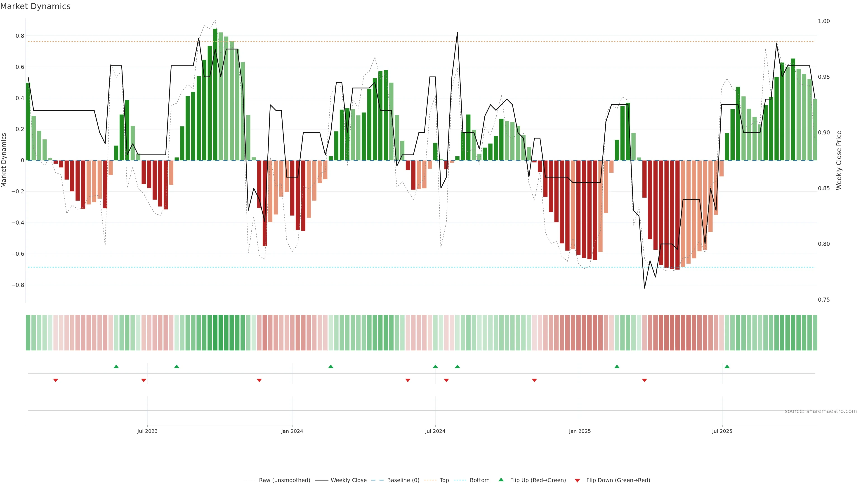Click the Jan 2024 x-axis label
The height and width of the screenshot is (488, 868).
pos(292,431)
